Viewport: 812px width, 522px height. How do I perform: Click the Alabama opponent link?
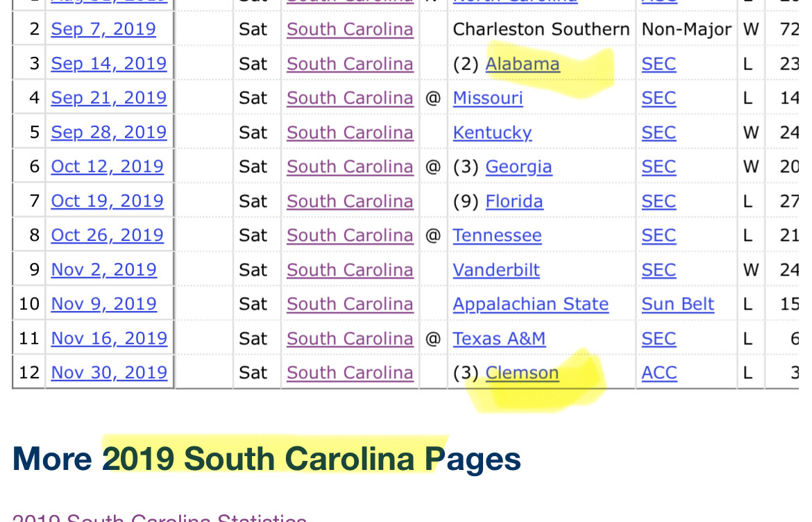point(523,64)
